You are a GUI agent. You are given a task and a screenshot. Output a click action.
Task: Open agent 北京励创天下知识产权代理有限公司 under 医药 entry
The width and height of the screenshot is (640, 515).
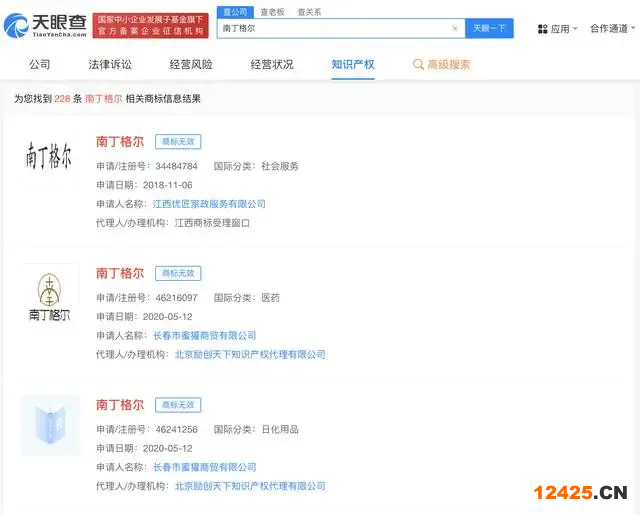click(x=250, y=354)
